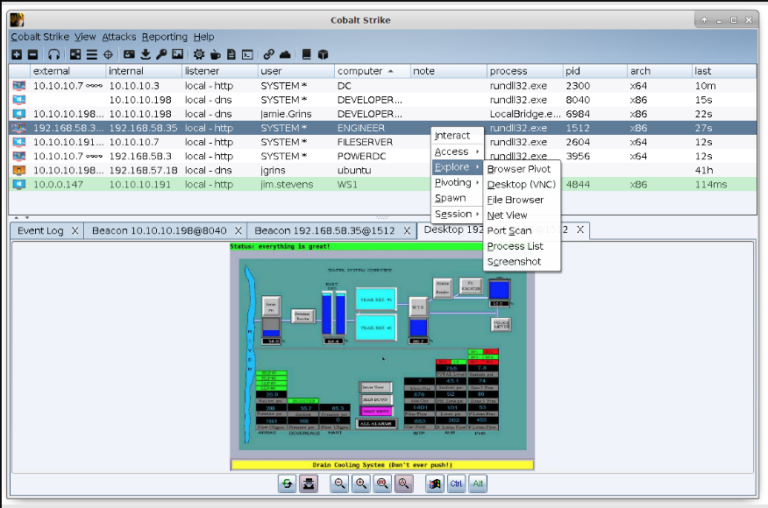This screenshot has height=508, width=768.
Task: Click the chain link icon in toolbar
Action: pyautogui.click(x=269, y=54)
